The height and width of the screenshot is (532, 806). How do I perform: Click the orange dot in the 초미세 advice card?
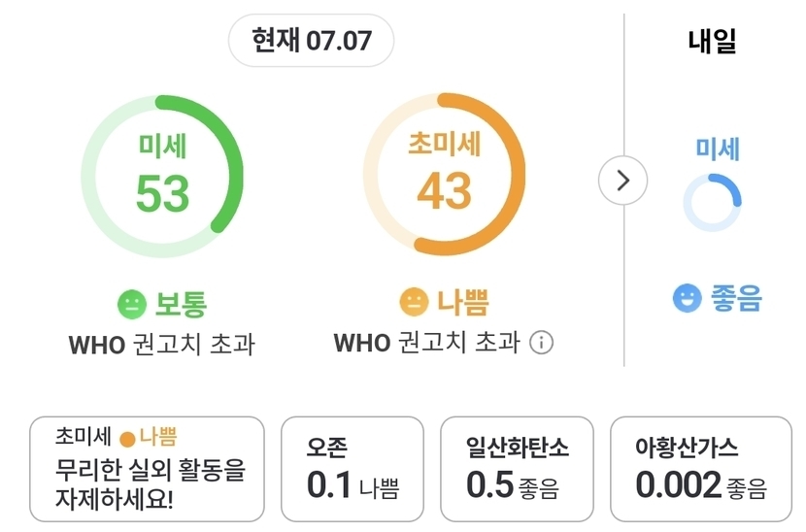coord(127,439)
